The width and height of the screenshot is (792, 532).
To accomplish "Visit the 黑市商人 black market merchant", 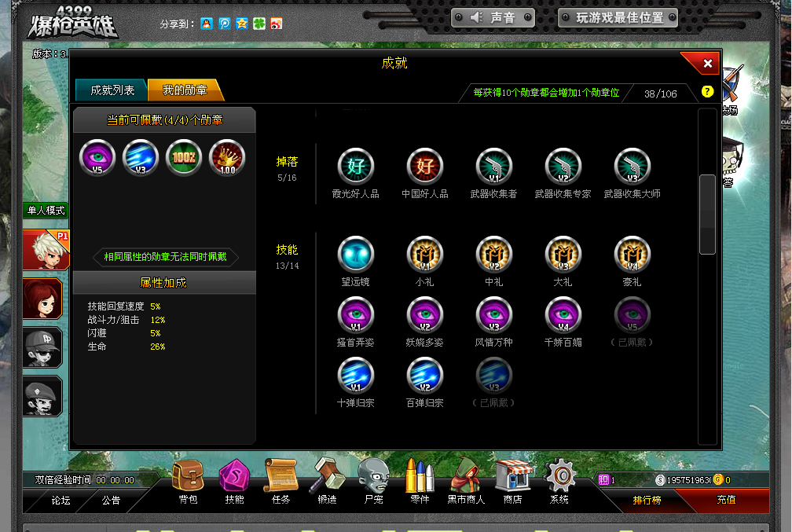I will [x=466, y=481].
